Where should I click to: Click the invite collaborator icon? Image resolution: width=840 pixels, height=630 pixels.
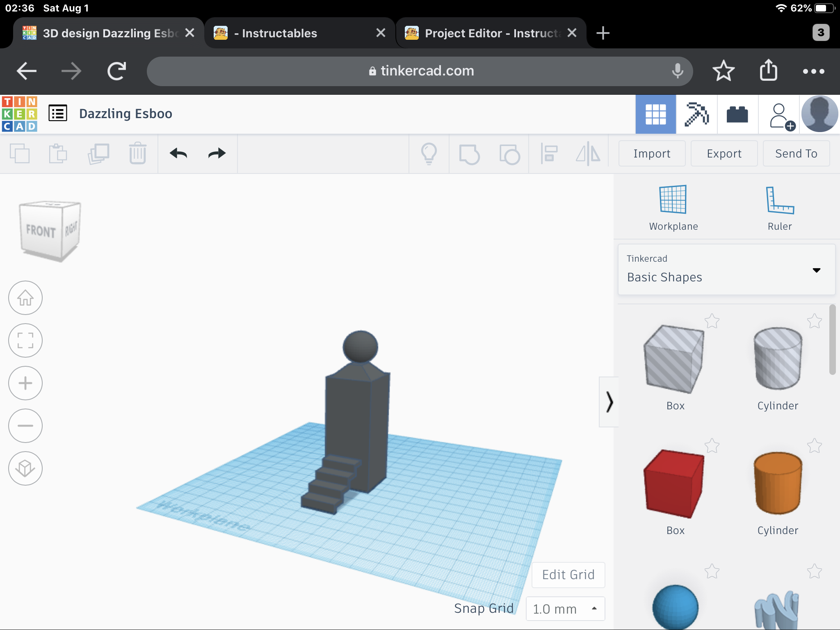782,117
